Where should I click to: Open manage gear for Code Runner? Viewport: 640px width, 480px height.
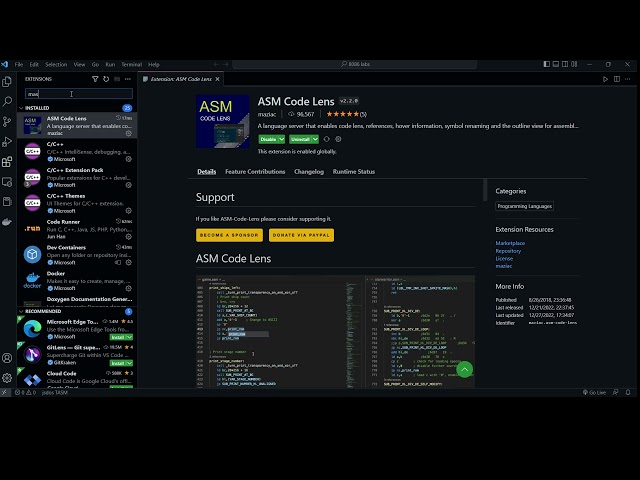coord(129,236)
